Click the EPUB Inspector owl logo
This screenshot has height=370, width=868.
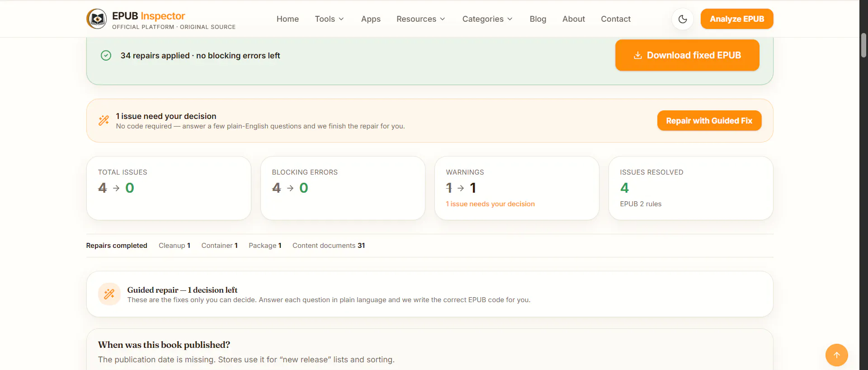97,19
